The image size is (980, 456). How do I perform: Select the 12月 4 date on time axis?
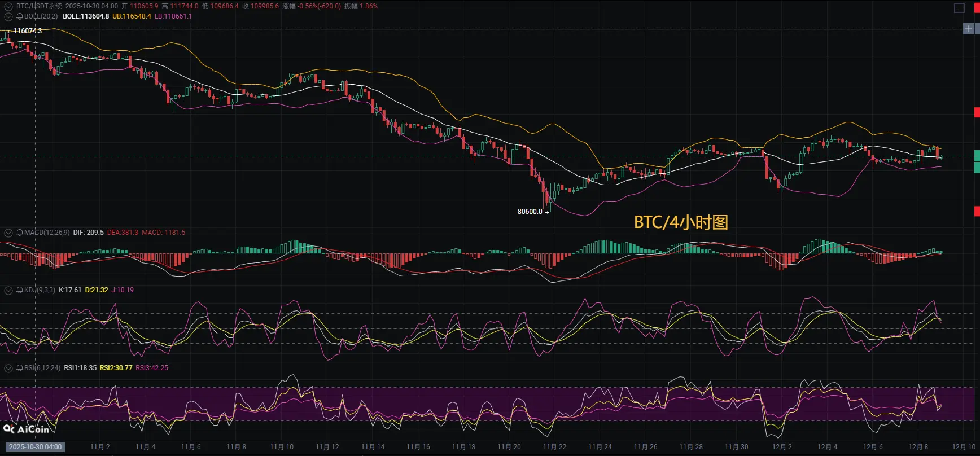[827, 447]
